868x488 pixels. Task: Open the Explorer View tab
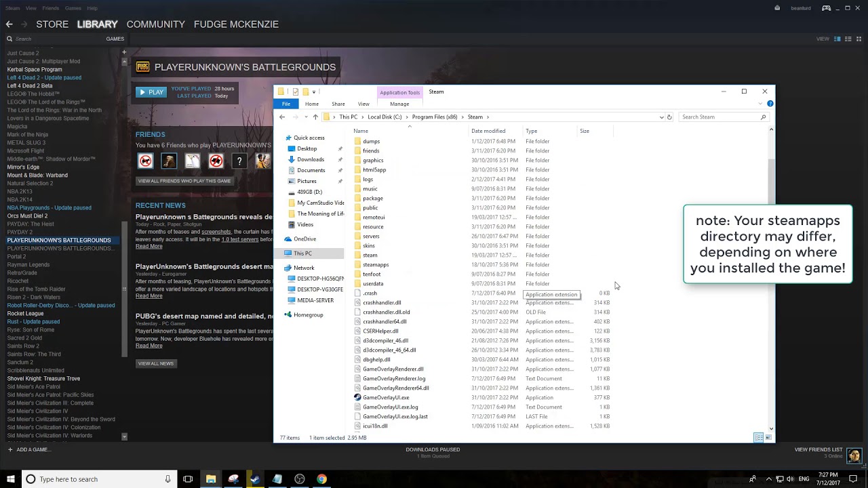tap(363, 104)
